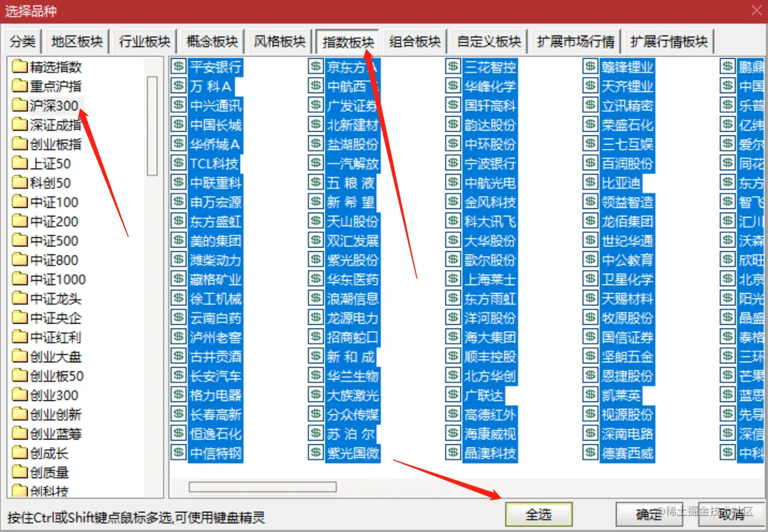768x532 pixels.
Task: Click the folder icon next to 科创50
Action: pyautogui.click(x=20, y=183)
